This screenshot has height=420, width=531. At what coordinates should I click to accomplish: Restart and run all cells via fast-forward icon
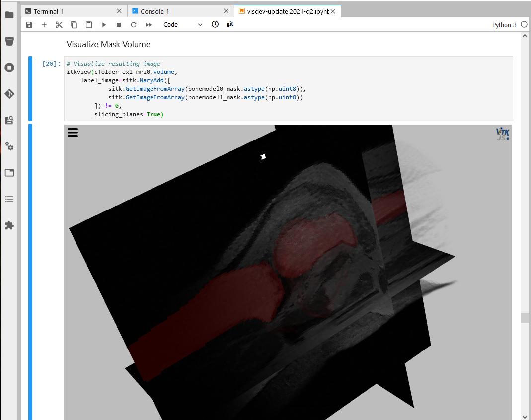pyautogui.click(x=148, y=24)
